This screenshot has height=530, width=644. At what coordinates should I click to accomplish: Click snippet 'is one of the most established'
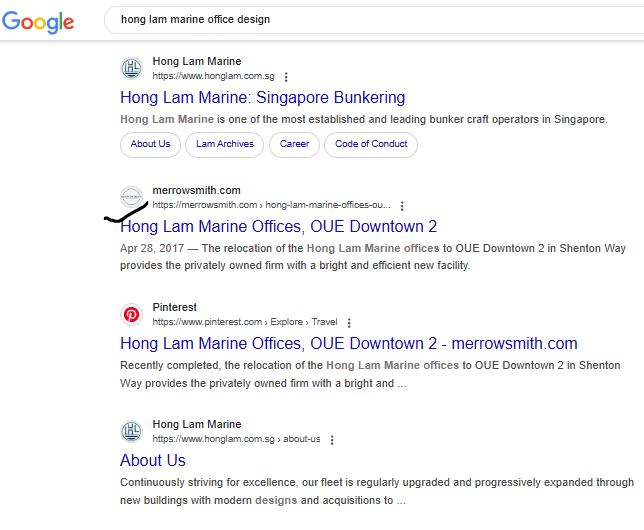pyautogui.click(x=291, y=119)
